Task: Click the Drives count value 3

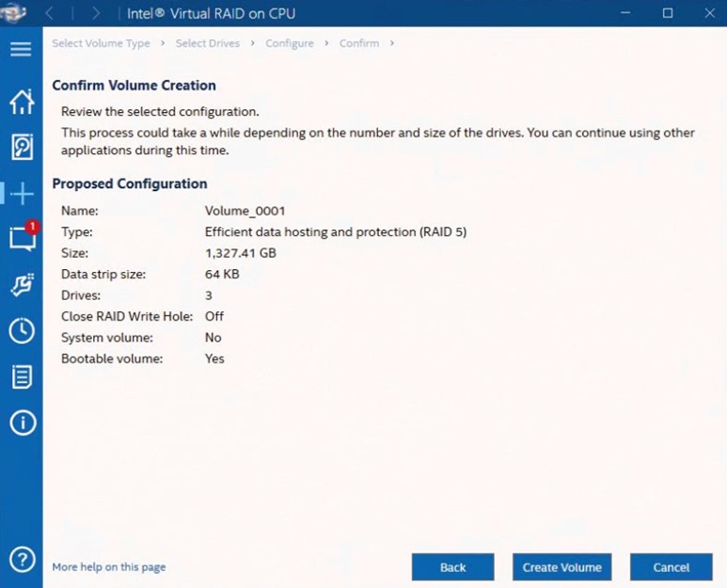Action: tap(209, 295)
